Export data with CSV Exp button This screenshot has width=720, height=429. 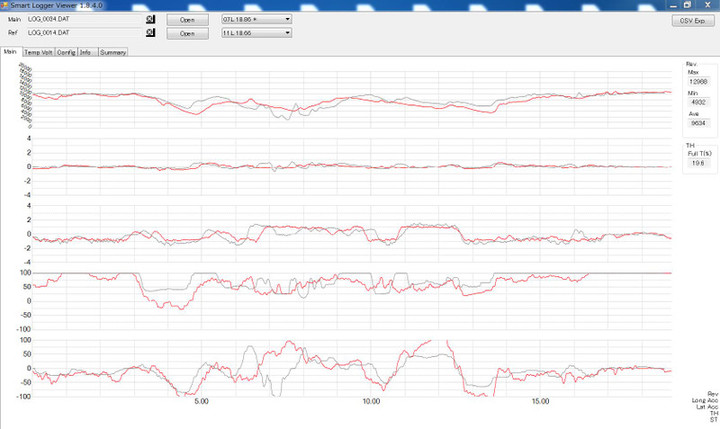pos(693,19)
